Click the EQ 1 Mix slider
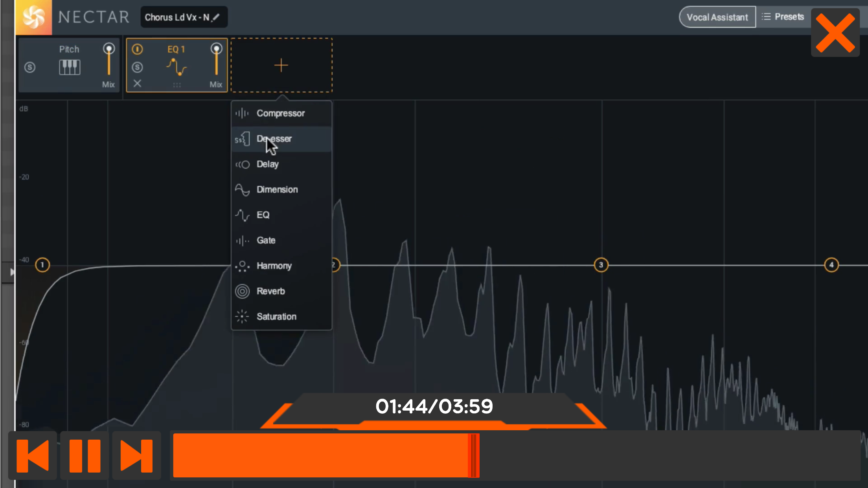Image resolution: width=868 pixels, height=488 pixels. [x=216, y=61]
